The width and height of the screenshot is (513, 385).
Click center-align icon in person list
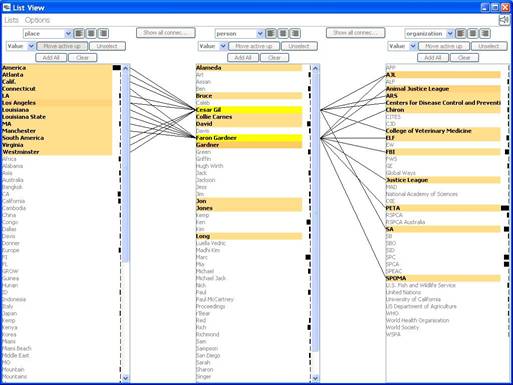[283, 33]
